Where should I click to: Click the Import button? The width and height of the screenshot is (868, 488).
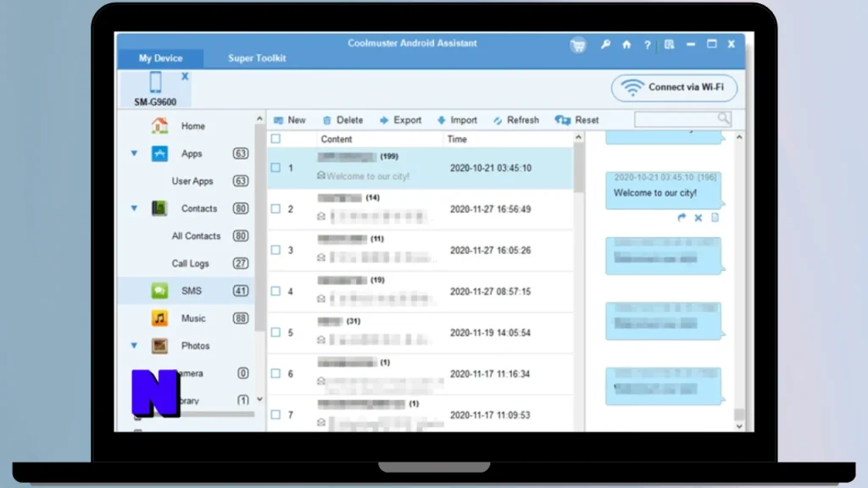point(457,120)
